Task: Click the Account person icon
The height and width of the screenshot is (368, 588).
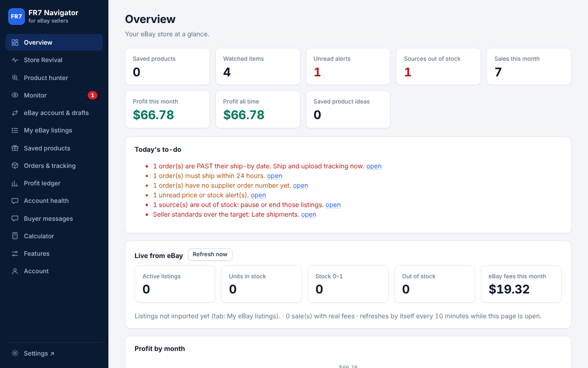Action: point(15,271)
